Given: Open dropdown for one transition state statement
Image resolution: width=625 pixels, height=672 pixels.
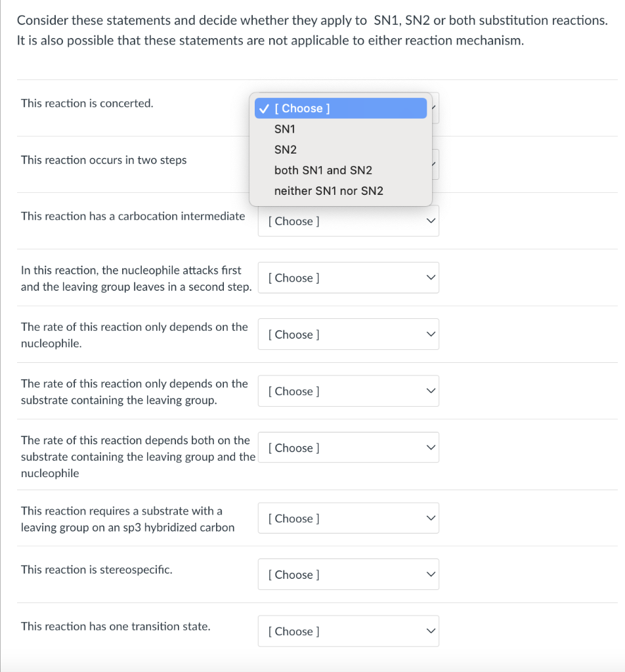Looking at the screenshot, I should (x=349, y=631).
